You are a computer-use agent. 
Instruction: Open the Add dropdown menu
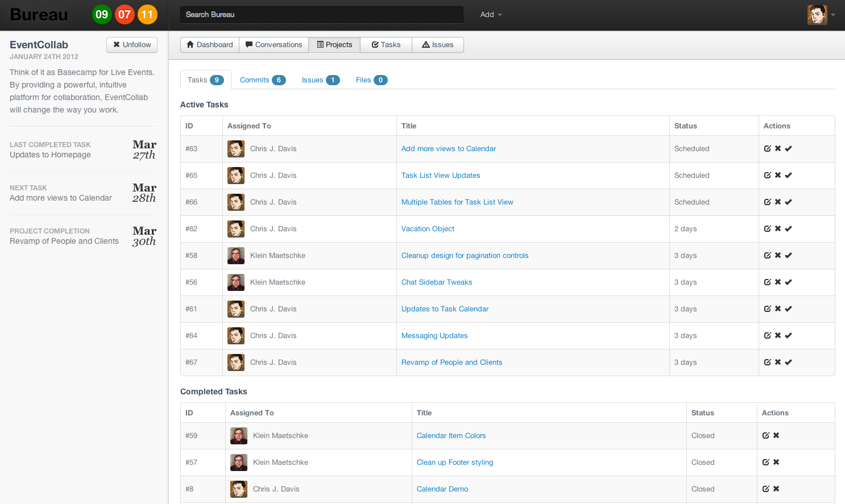(491, 15)
